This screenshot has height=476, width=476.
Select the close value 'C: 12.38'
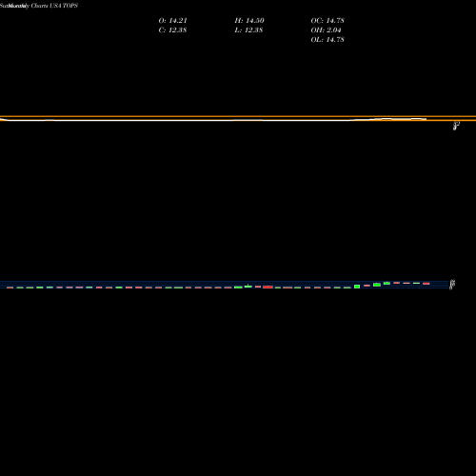click(172, 30)
